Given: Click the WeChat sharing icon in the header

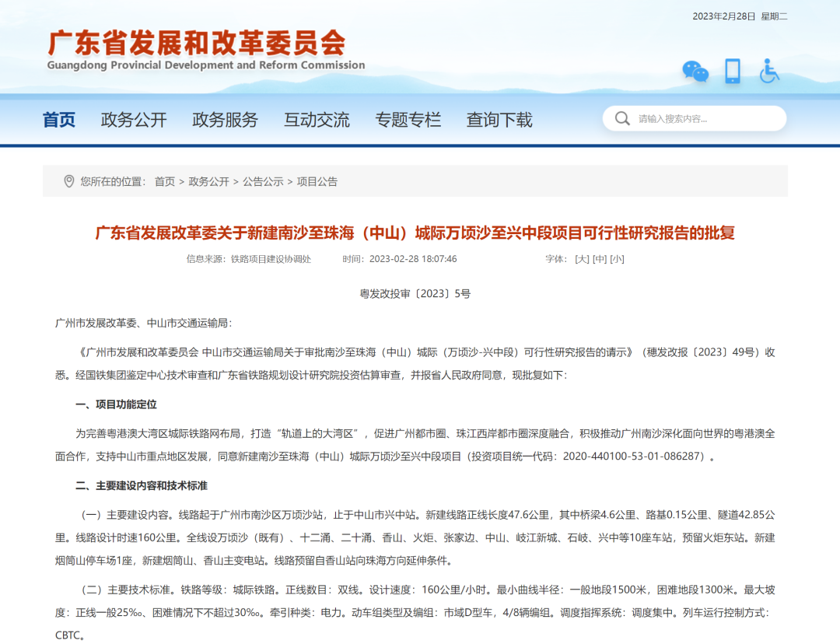Looking at the screenshot, I should pos(695,71).
